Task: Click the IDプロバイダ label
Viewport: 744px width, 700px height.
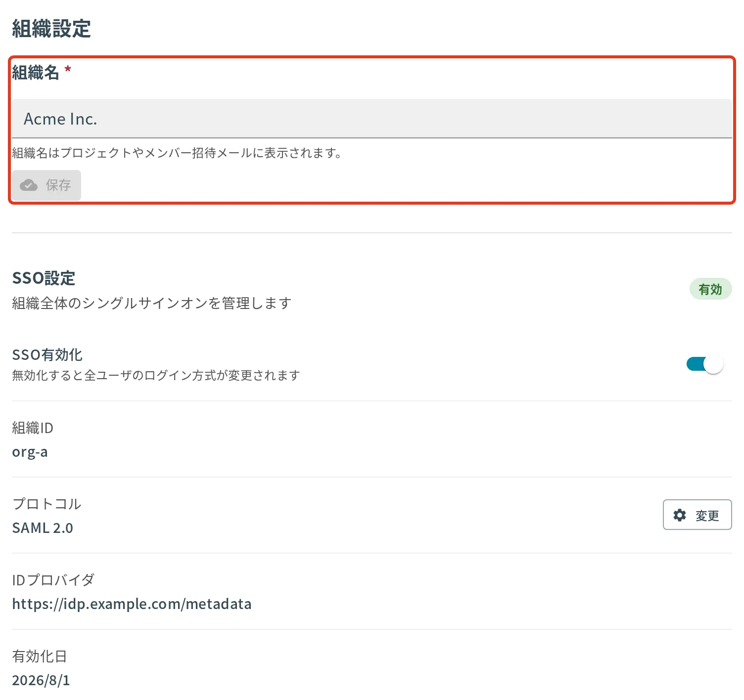Action: [x=53, y=580]
